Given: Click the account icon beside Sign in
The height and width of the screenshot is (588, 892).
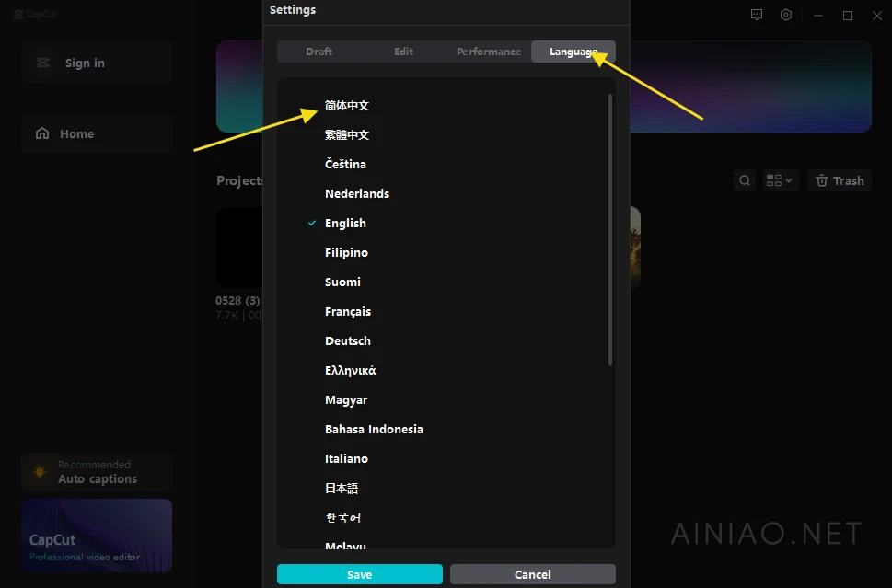Looking at the screenshot, I should [44, 63].
